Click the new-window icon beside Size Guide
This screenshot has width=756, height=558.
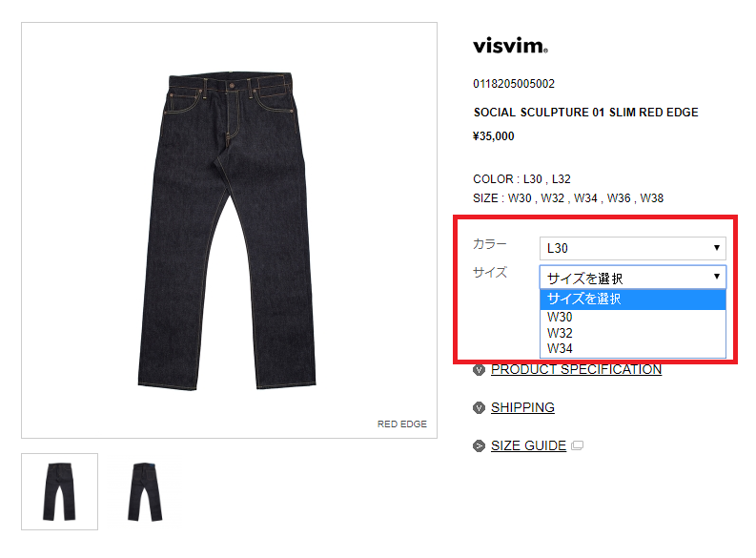point(577,445)
